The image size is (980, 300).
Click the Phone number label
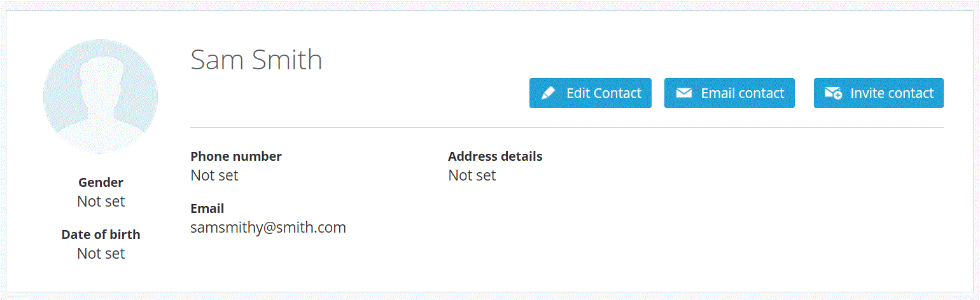pyautogui.click(x=236, y=156)
